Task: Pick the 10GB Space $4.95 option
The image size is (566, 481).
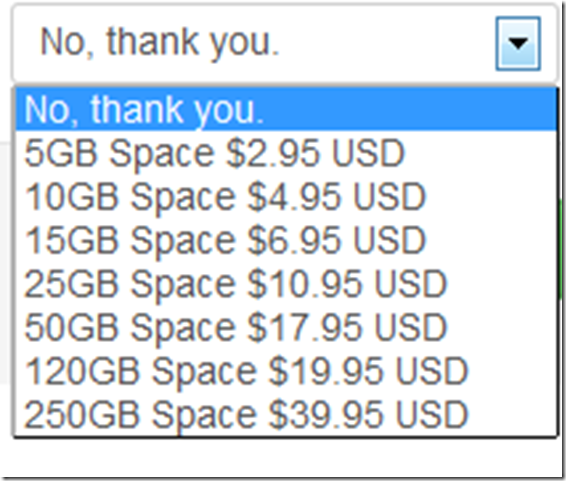Action: pos(286,197)
